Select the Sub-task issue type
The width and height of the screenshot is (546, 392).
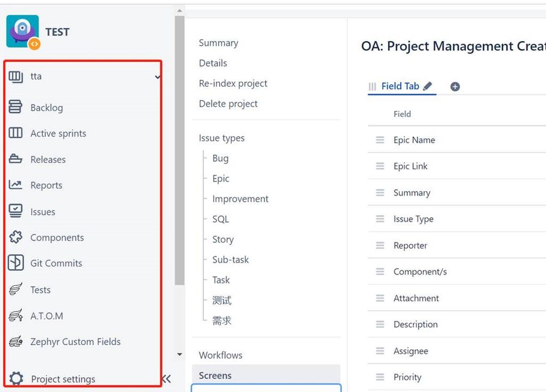231,260
